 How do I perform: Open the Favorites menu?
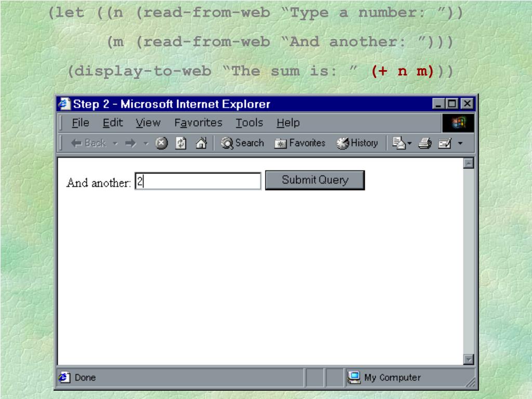[198, 123]
